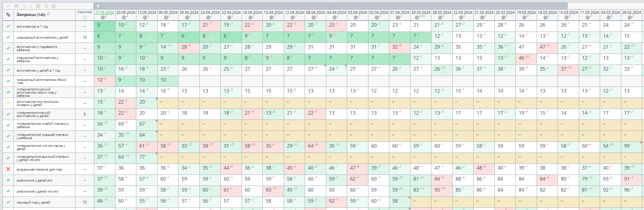Click the [Частота] column header
The width and height of the screenshot is (644, 210).
(x=84, y=12)
